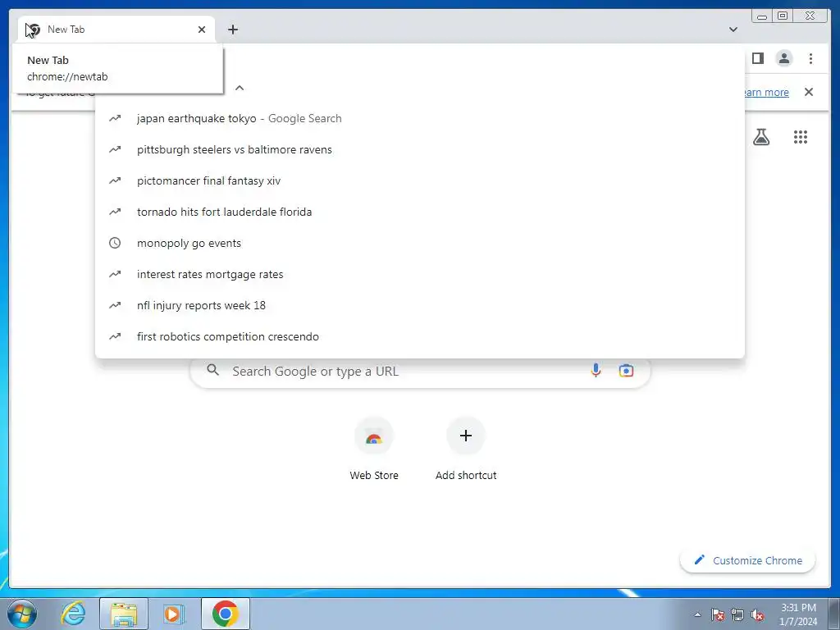Follow the Learn more link
The height and width of the screenshot is (630, 840).
(x=766, y=92)
